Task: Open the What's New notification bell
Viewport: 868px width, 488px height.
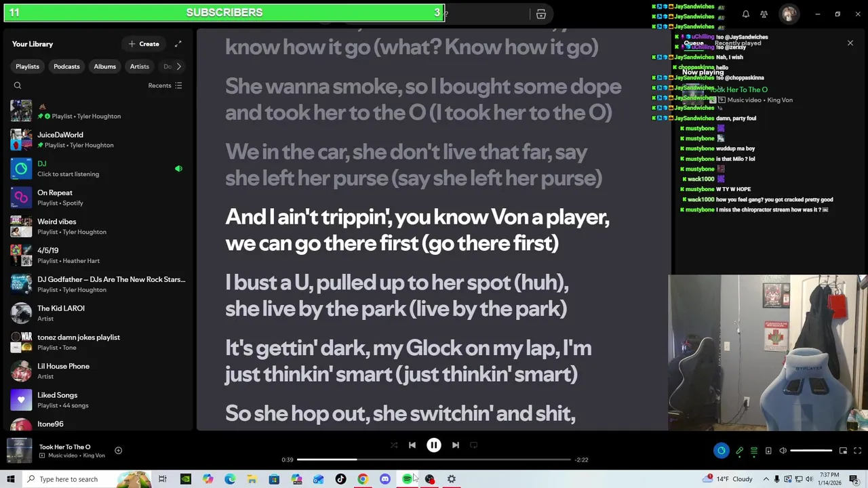Action: pyautogui.click(x=746, y=14)
